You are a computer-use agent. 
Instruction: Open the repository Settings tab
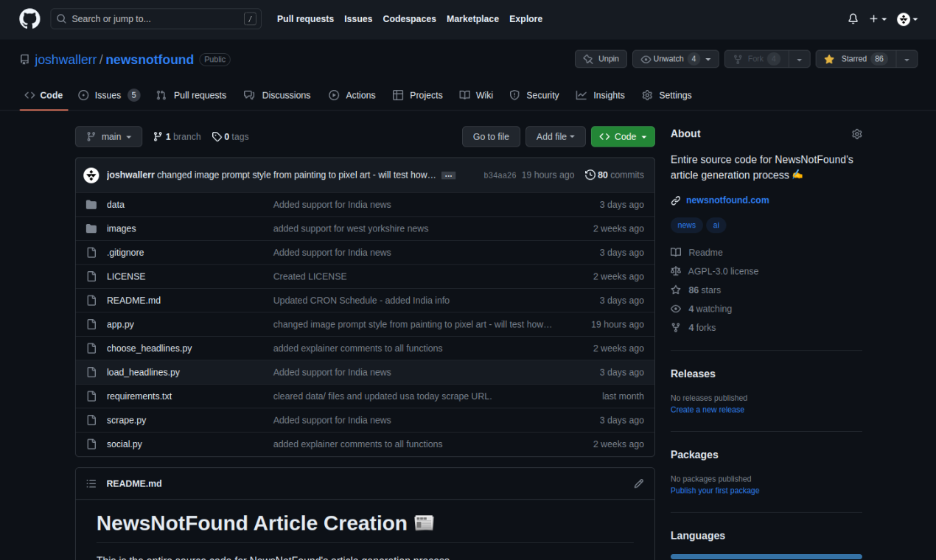(667, 95)
